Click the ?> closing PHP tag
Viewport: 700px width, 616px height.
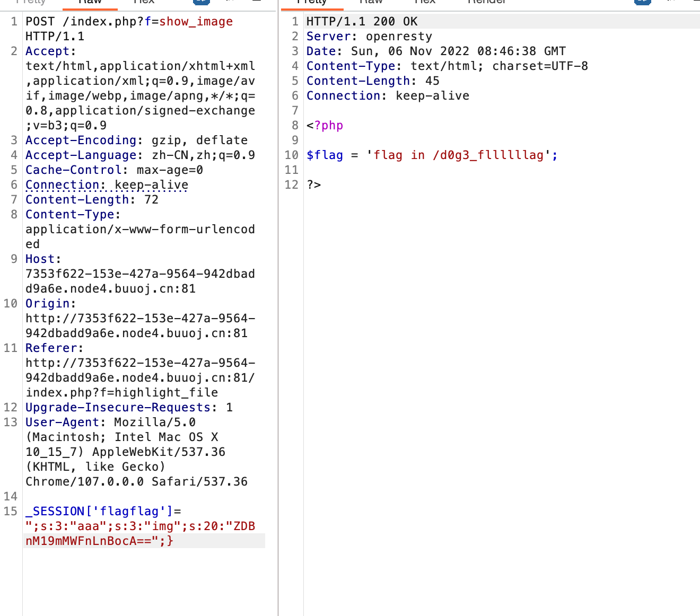pyautogui.click(x=314, y=185)
